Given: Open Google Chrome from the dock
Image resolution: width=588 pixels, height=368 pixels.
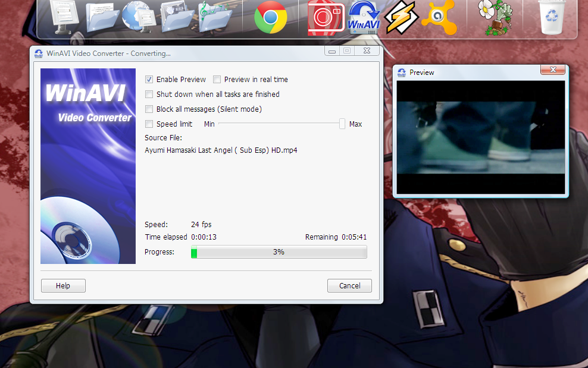Looking at the screenshot, I should click(271, 18).
